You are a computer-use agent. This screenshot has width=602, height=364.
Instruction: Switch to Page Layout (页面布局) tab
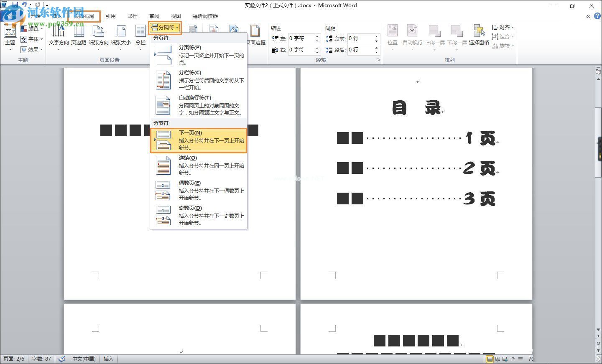tap(84, 16)
